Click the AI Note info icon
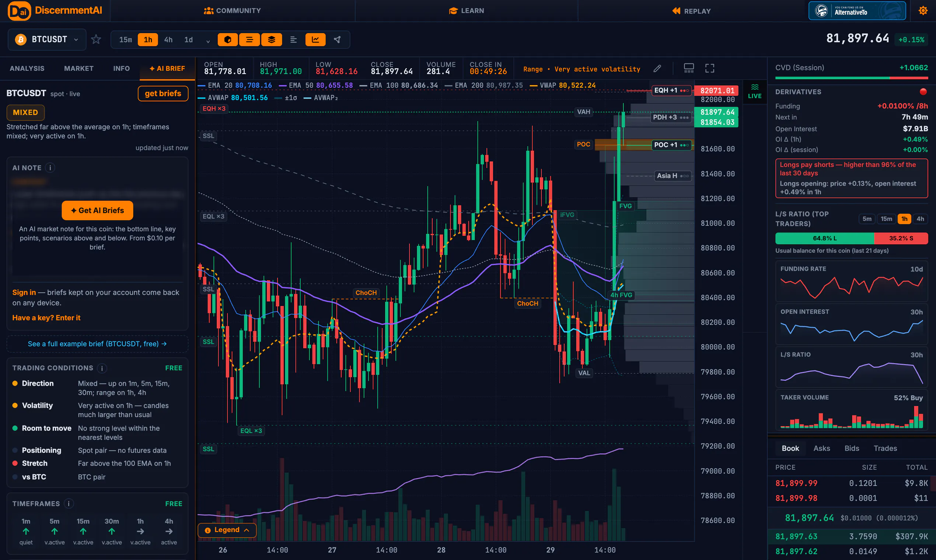This screenshot has width=936, height=560. click(x=50, y=168)
